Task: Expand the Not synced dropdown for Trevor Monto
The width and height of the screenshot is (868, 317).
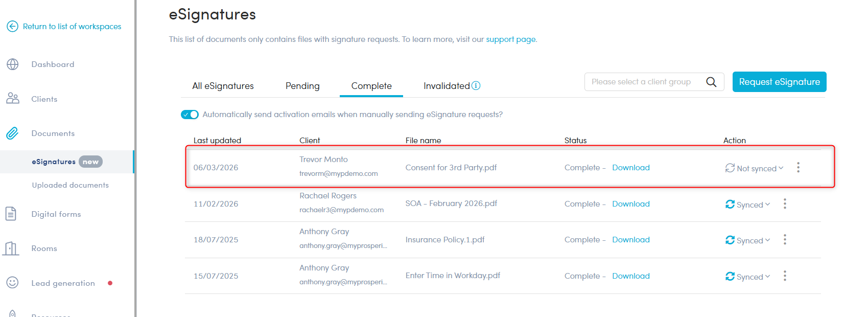Action: click(756, 168)
